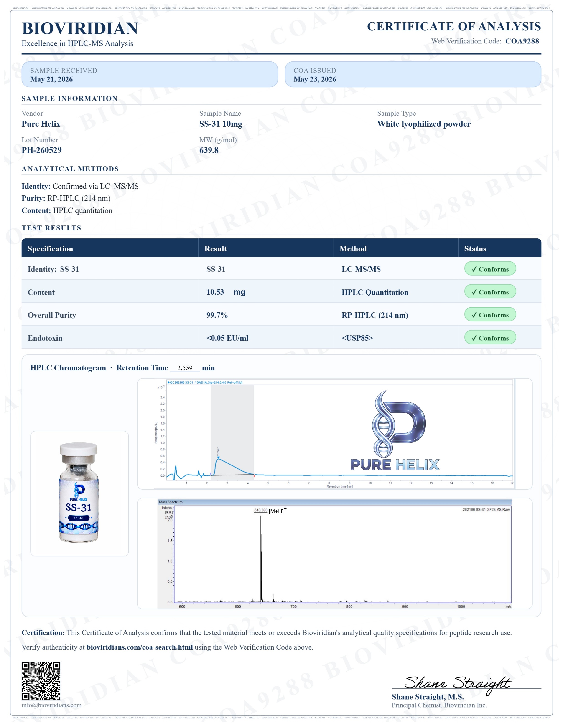Click the endotoxin result <0.05 EU/ml
563x728 pixels.
227,338
